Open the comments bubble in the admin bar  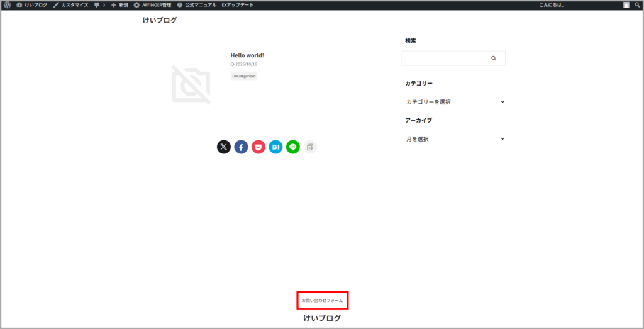(99, 5)
